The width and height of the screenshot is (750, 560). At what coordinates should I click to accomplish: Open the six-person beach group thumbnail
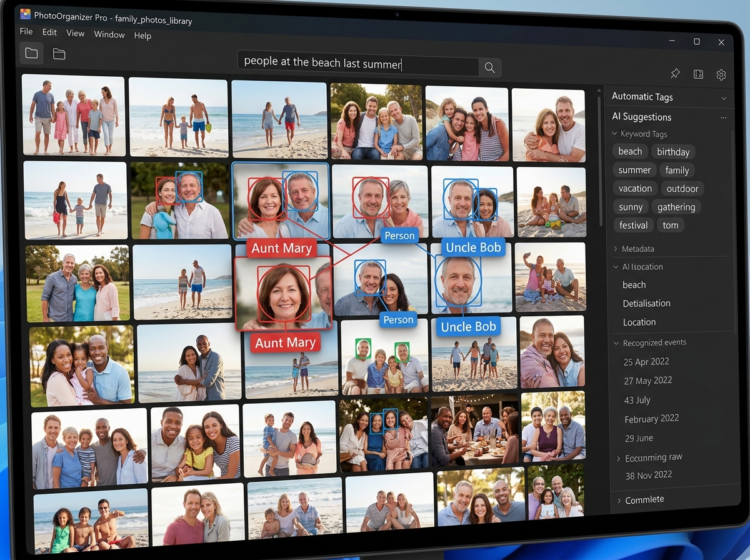click(74, 115)
